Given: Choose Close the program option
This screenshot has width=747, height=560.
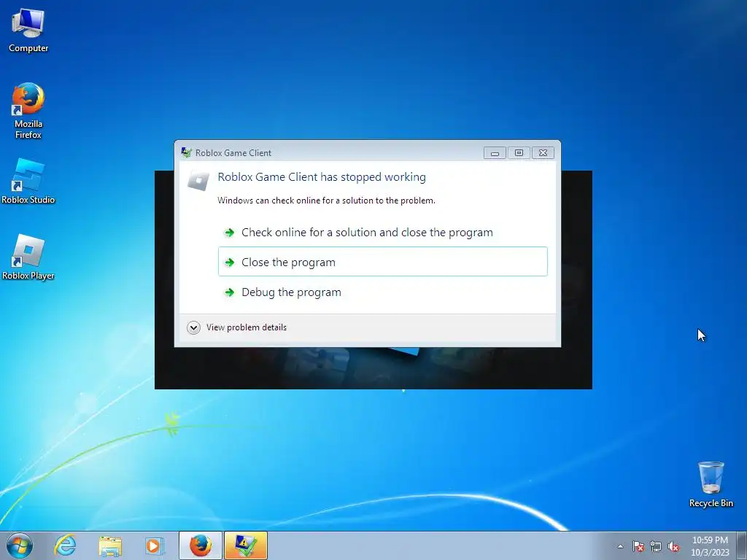Looking at the screenshot, I should pos(382,262).
